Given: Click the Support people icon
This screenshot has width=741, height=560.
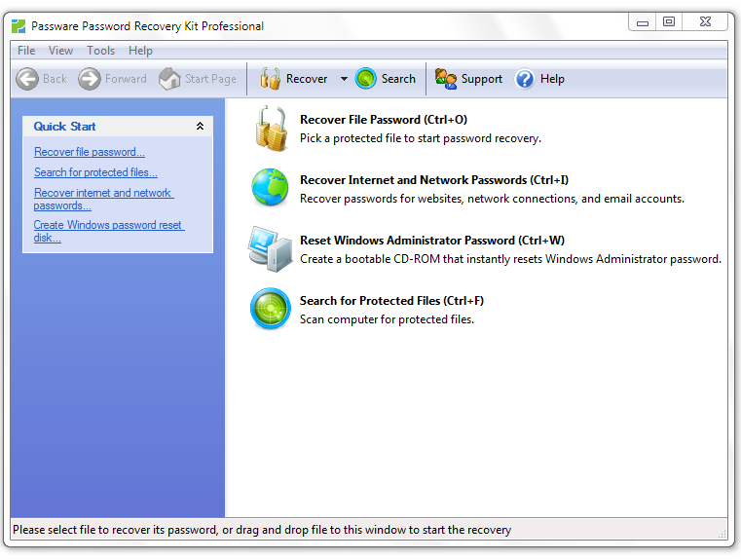Looking at the screenshot, I should point(446,79).
